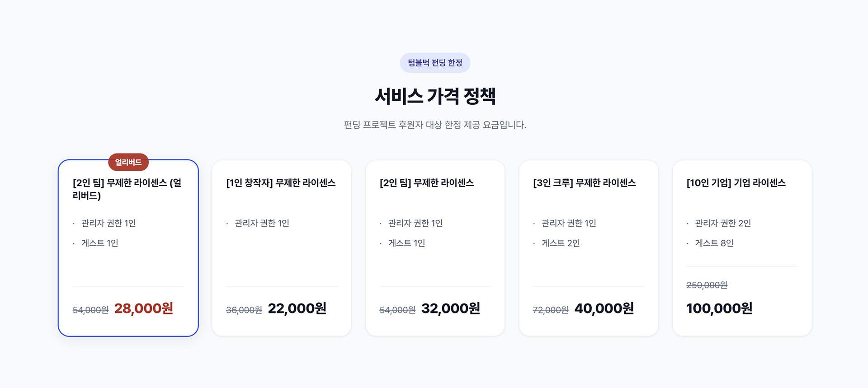This screenshot has width=868, height=388.
Task: Click the 관리자 권한 2인 feature item
Action: (x=722, y=223)
